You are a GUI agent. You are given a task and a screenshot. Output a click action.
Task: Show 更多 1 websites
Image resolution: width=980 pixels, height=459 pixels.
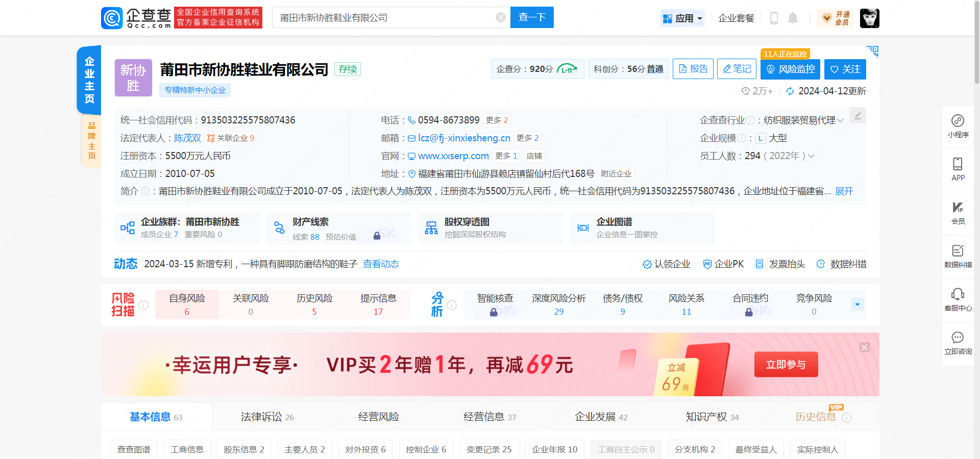[x=506, y=156]
